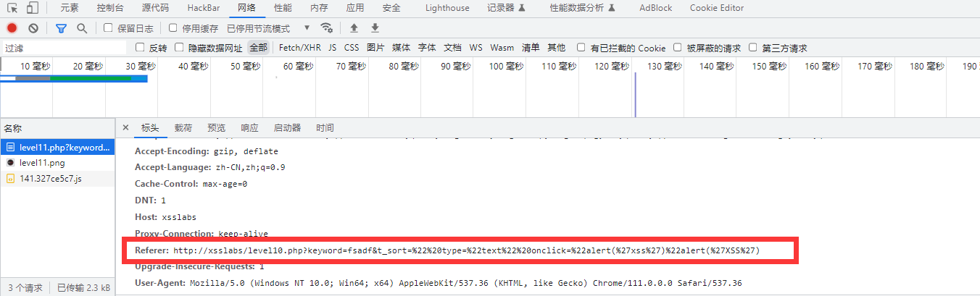Screen dimensions: 980x296
Task: Stop recording network log with red button
Action: click(x=12, y=28)
